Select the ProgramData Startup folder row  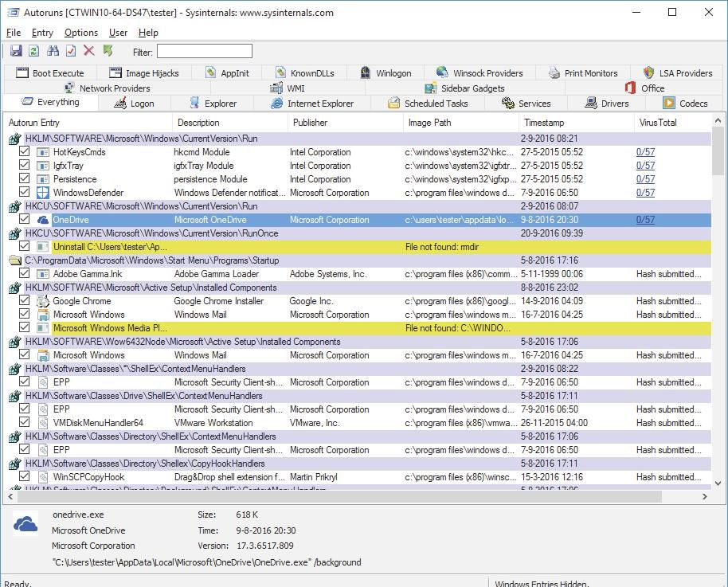click(x=151, y=260)
